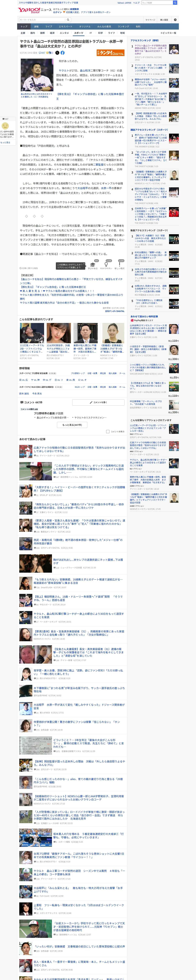Screen dimensions: 196x980
Task: Click 畠山コーチ article photo
Action: (37, 75)
